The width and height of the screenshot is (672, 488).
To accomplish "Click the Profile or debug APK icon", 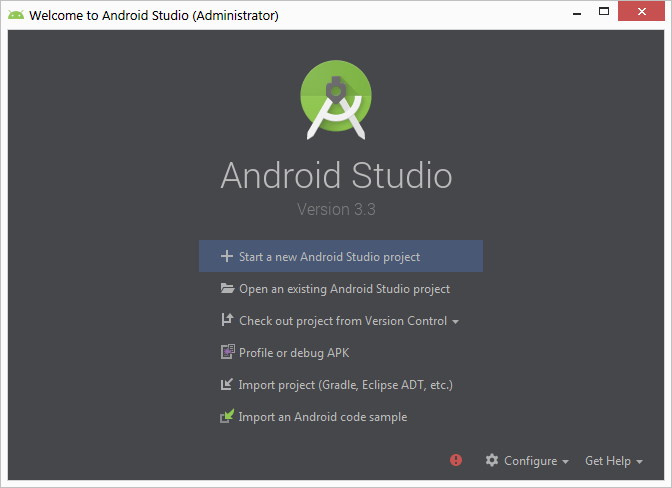I will [227, 353].
